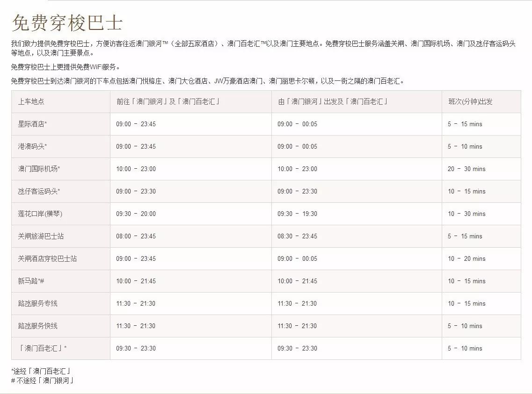Click 11:30 - 21:30 inbound time for 路氹服务专线
The width and height of the screenshot is (532, 394).
[x=136, y=303]
